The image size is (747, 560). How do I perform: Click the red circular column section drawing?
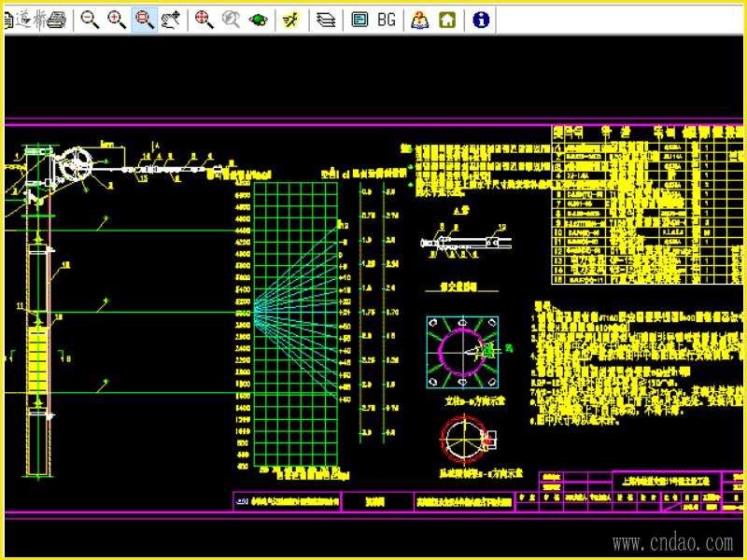pyautogui.click(x=463, y=439)
